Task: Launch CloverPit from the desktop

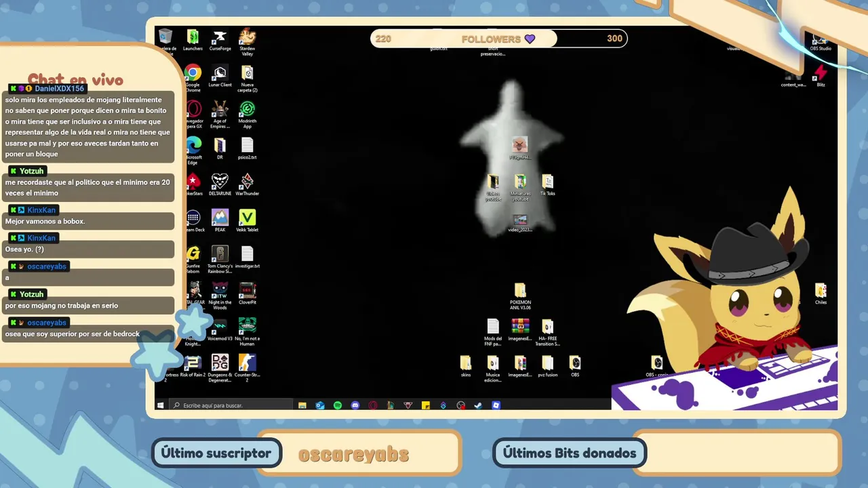Action: (248, 293)
